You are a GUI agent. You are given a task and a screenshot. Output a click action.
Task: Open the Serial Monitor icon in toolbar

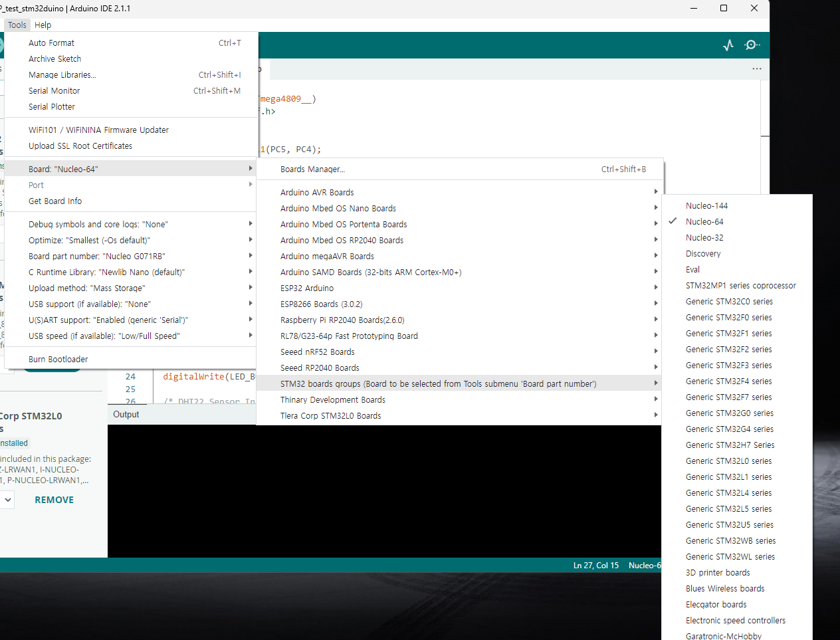[752, 45]
